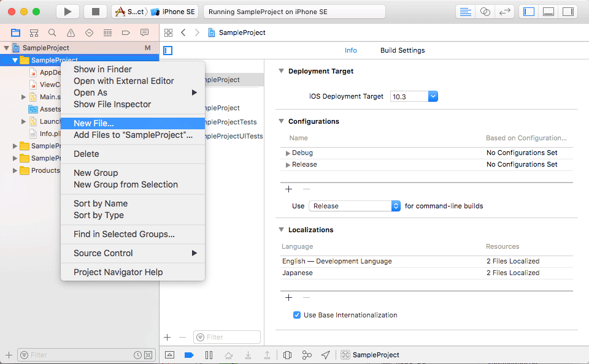Click the targets Filter field
Screen dimensions: 589x364
pos(227,337)
